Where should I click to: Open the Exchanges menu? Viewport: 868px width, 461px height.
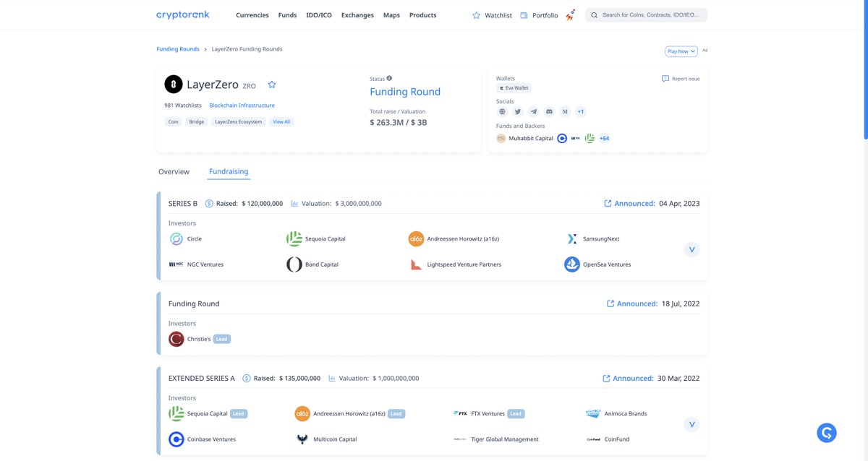click(x=357, y=15)
